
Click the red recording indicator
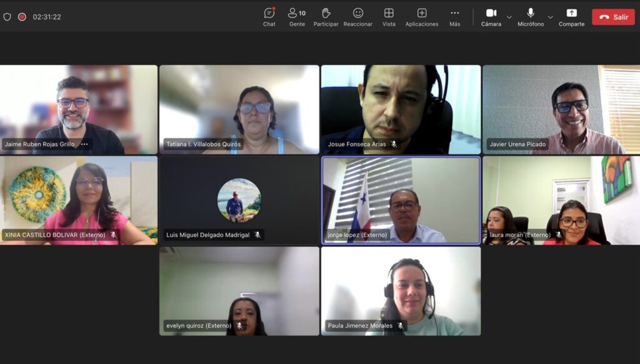point(22,17)
